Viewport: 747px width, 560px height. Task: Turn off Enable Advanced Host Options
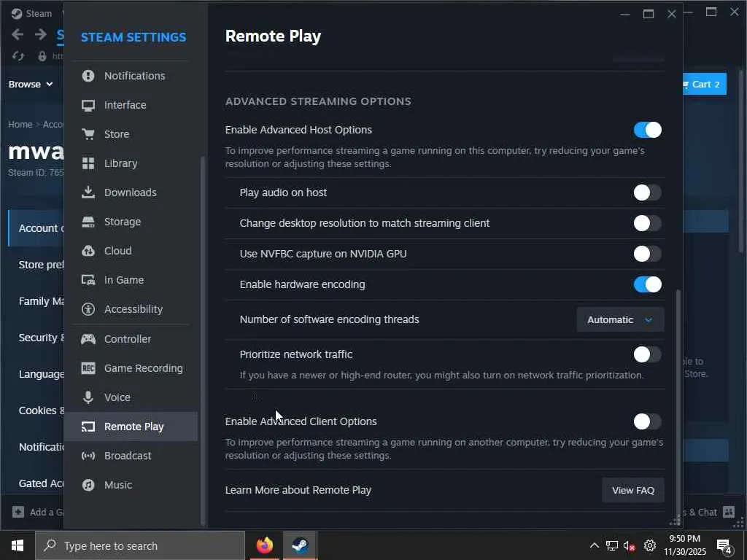[x=648, y=130]
